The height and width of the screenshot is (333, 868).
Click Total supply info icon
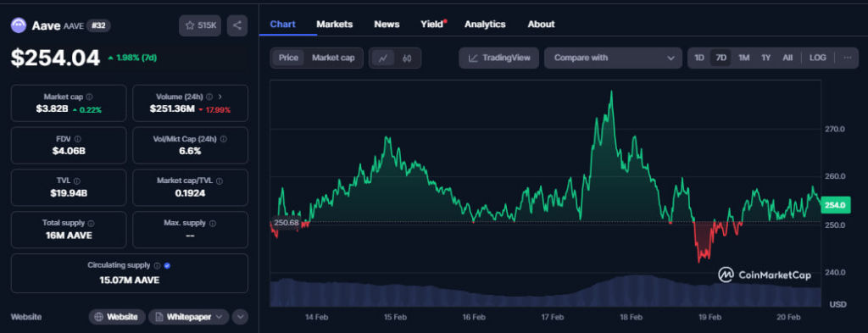click(91, 224)
